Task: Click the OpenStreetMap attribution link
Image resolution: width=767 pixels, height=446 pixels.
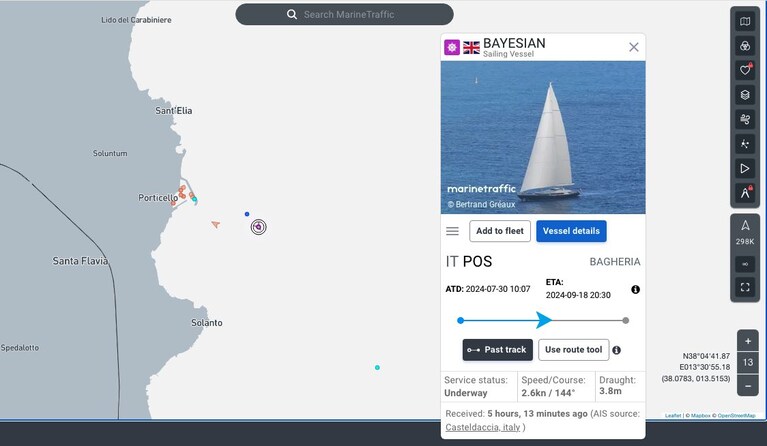Action: coord(736,416)
